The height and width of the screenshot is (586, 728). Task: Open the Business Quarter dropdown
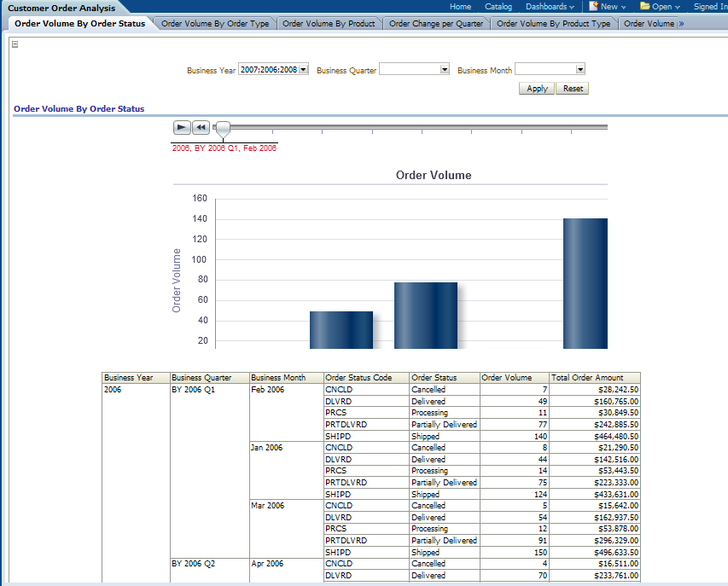click(x=445, y=70)
